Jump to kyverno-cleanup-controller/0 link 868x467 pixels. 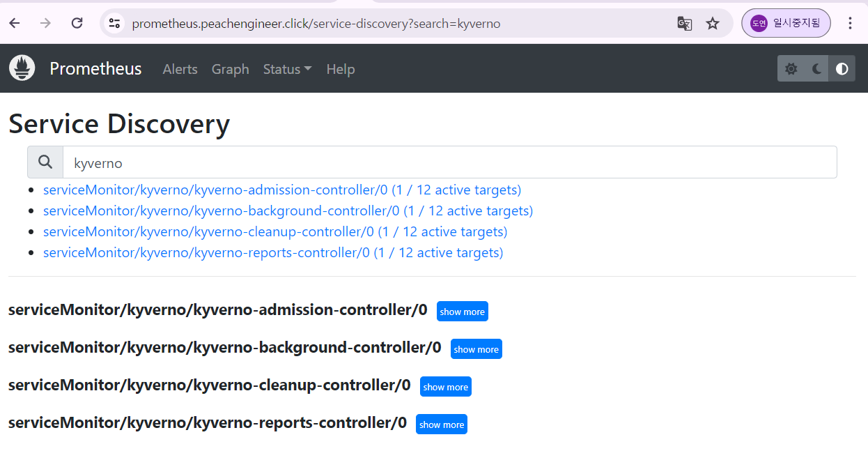pos(275,231)
